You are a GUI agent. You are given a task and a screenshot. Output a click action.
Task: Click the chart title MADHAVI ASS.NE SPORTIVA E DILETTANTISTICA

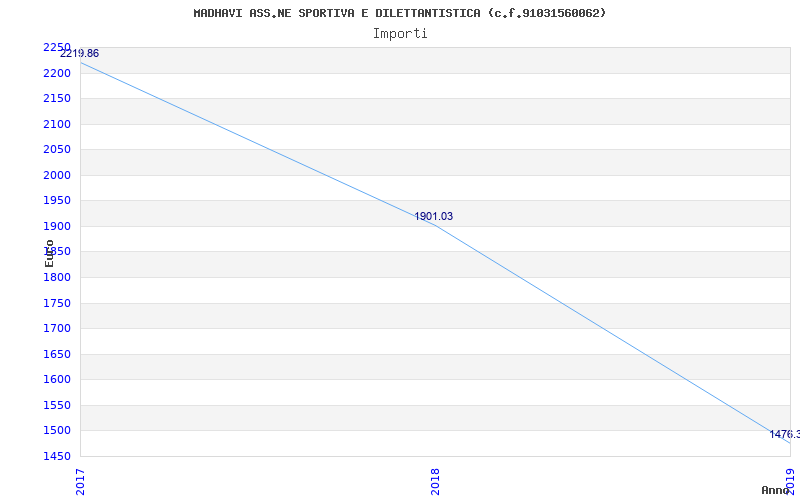[399, 13]
